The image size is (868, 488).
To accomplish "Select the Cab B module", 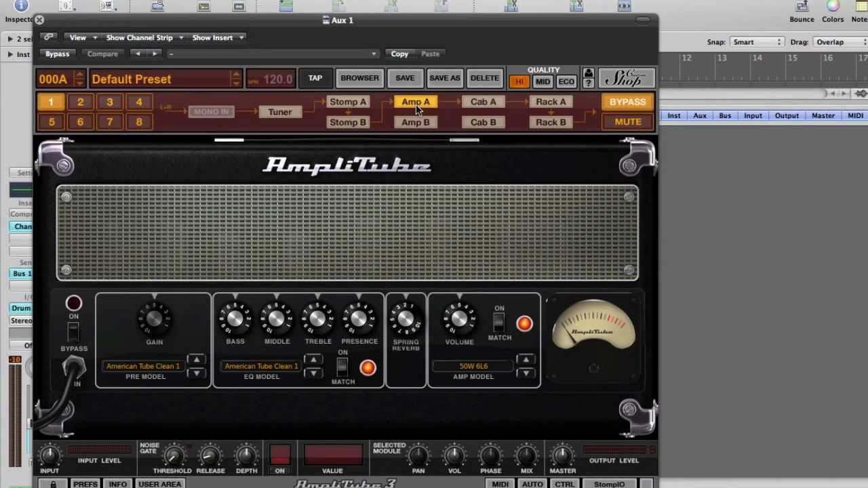I will (x=484, y=123).
